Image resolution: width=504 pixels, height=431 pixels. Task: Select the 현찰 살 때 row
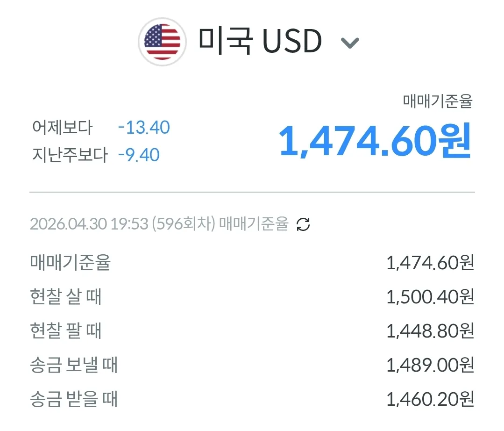(x=252, y=296)
